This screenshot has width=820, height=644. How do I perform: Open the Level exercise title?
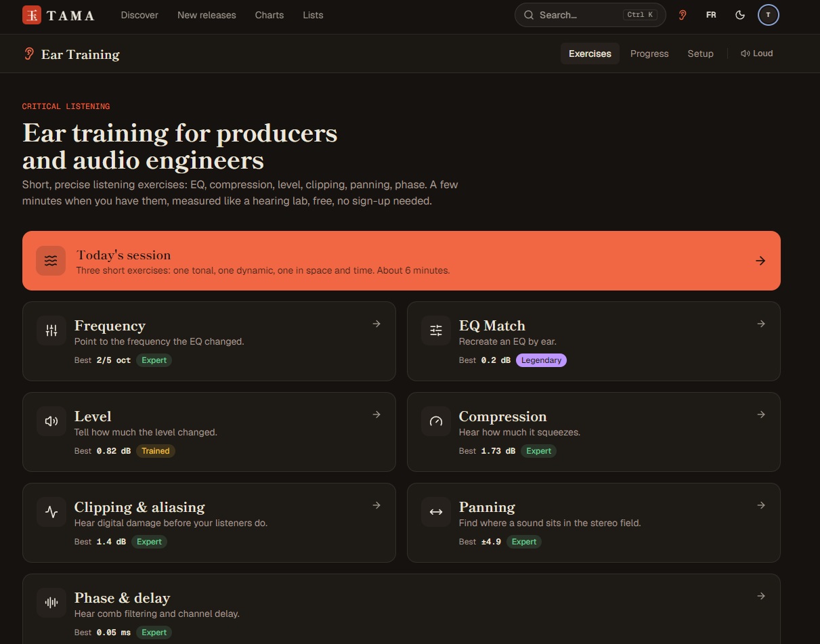[x=93, y=416]
